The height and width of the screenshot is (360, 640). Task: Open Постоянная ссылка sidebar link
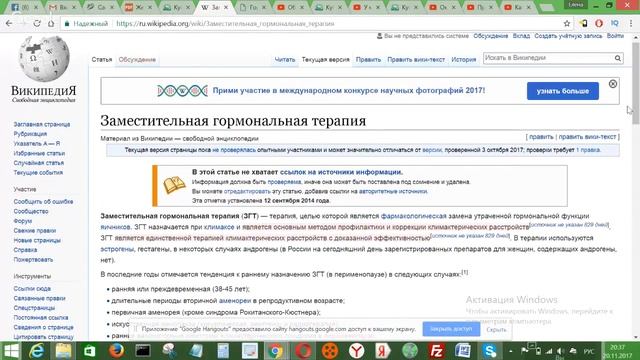pyautogui.click(x=41, y=318)
